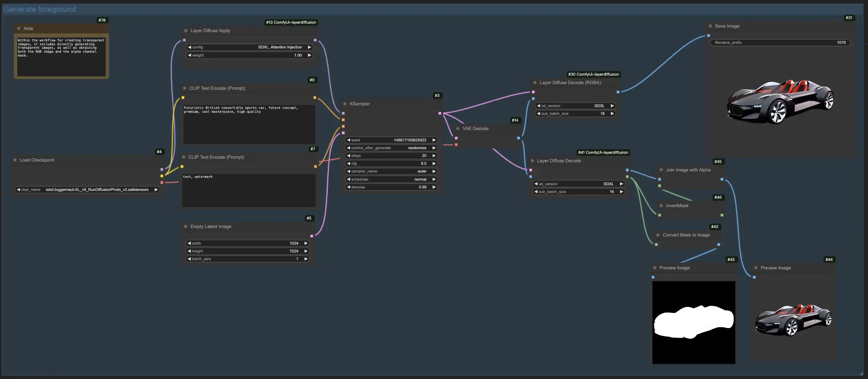Click the Load Checkpoint red VAE output socket

(162, 182)
